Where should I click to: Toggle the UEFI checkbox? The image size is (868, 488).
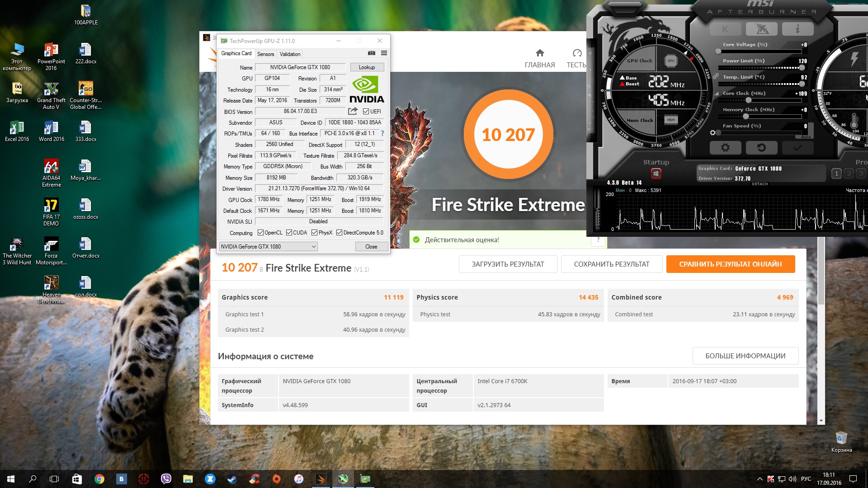point(366,112)
